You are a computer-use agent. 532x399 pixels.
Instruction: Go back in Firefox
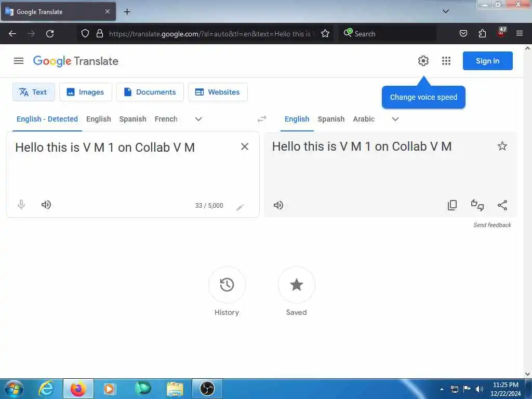(12, 34)
